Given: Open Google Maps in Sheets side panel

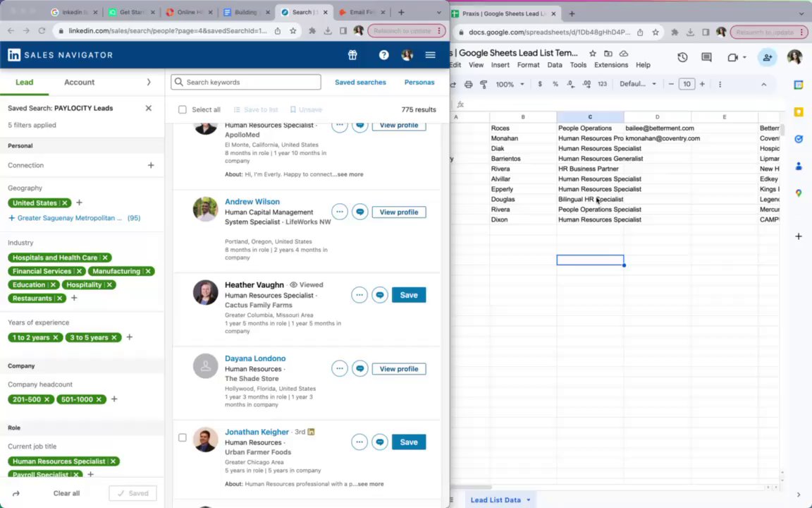Looking at the screenshot, I should pyautogui.click(x=799, y=193).
